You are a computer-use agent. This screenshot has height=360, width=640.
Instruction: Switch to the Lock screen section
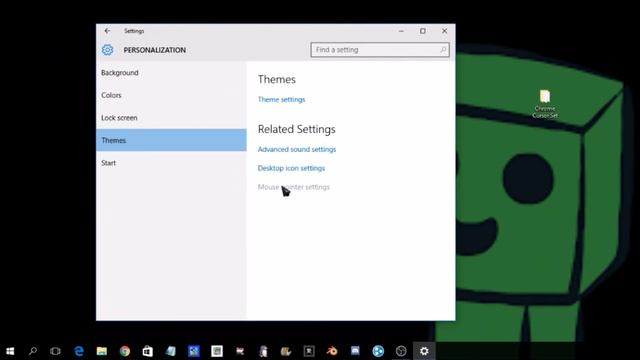click(171, 118)
